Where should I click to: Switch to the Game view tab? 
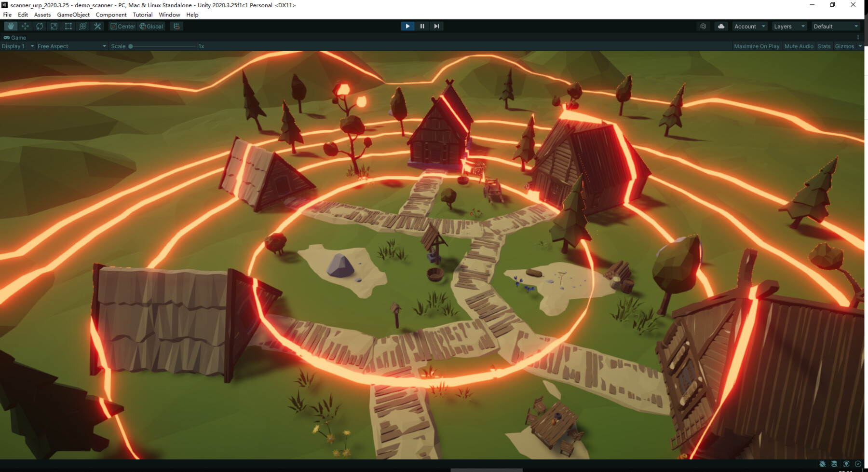click(14, 37)
